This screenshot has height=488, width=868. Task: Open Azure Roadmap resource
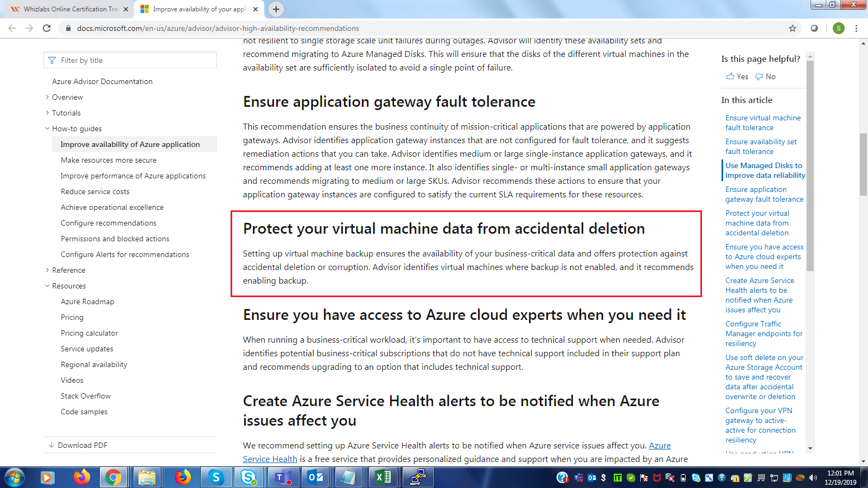(87, 301)
